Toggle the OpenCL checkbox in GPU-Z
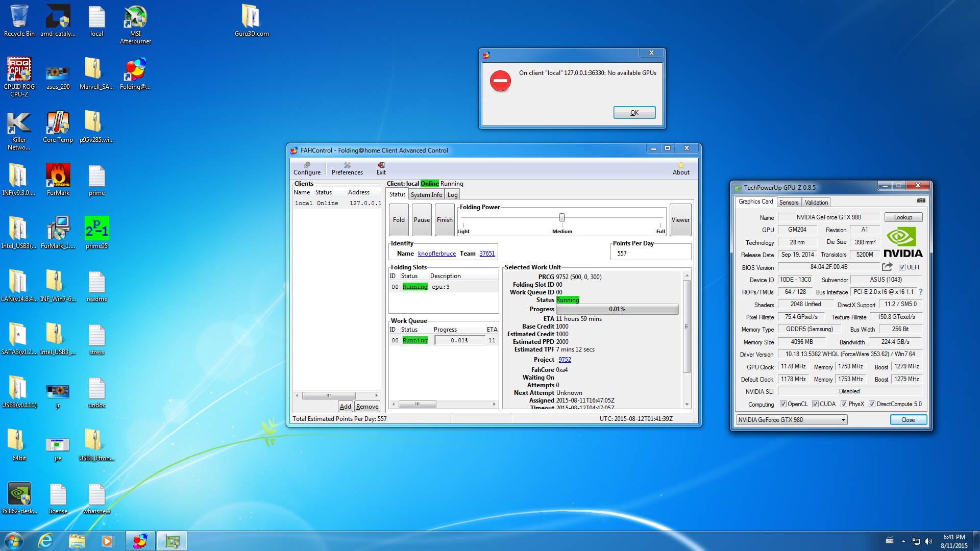This screenshot has width=980, height=551. 783,404
